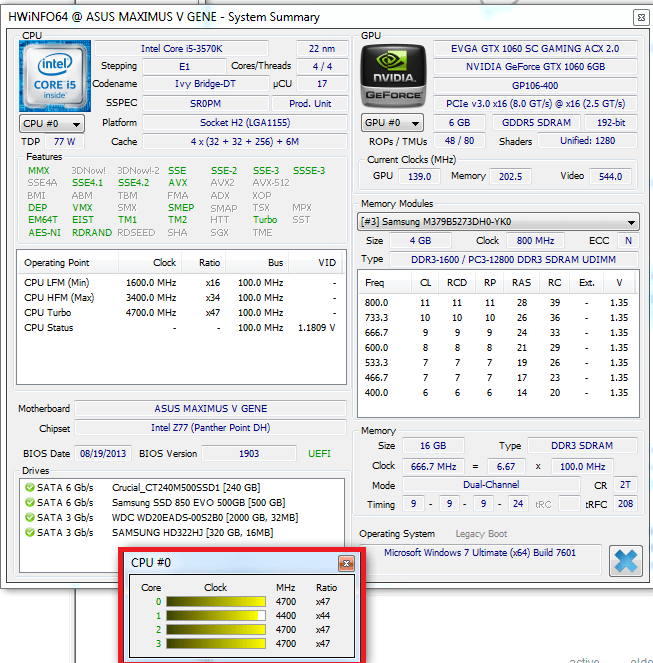Click the Turbo feature label
653x663 pixels.
(x=265, y=220)
